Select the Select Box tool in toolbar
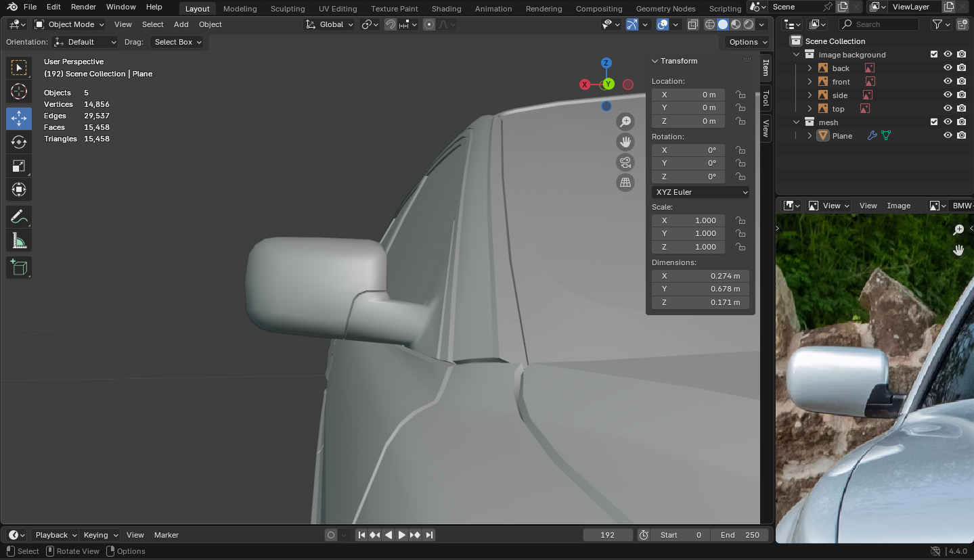974x560 pixels. click(x=19, y=67)
